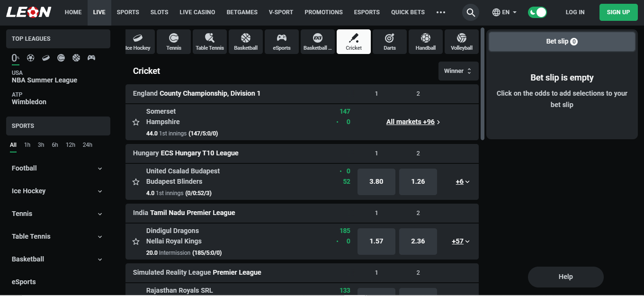Viewport: 644px width, 296px height.
Task: Pick the 2.36 odds for Nellai Royal Kings
Action: [x=418, y=242]
